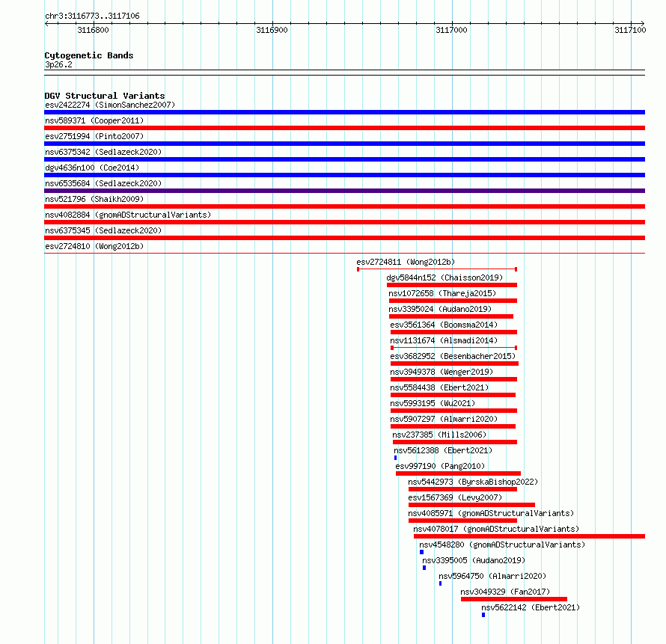666x644 pixels.
Task: Click the chr3:3116773..3117106 region label
Action: (x=92, y=16)
